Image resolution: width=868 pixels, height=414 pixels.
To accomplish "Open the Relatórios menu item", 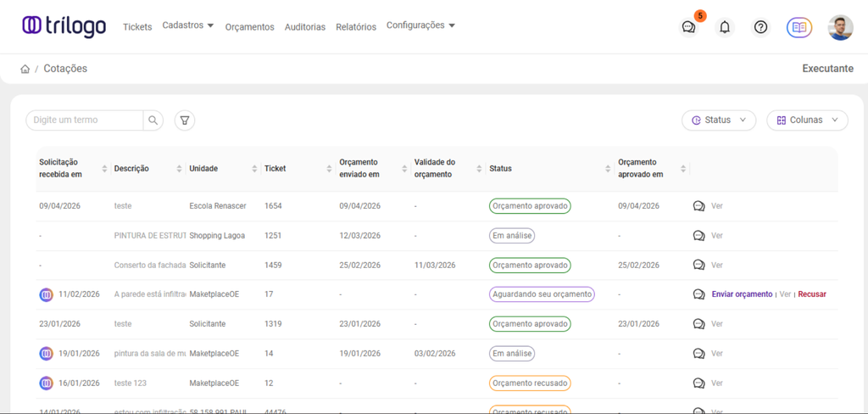I will click(356, 27).
